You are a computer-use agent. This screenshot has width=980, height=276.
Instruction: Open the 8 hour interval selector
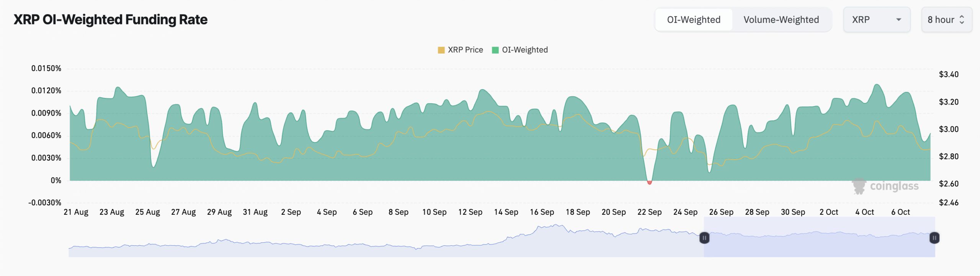941,20
